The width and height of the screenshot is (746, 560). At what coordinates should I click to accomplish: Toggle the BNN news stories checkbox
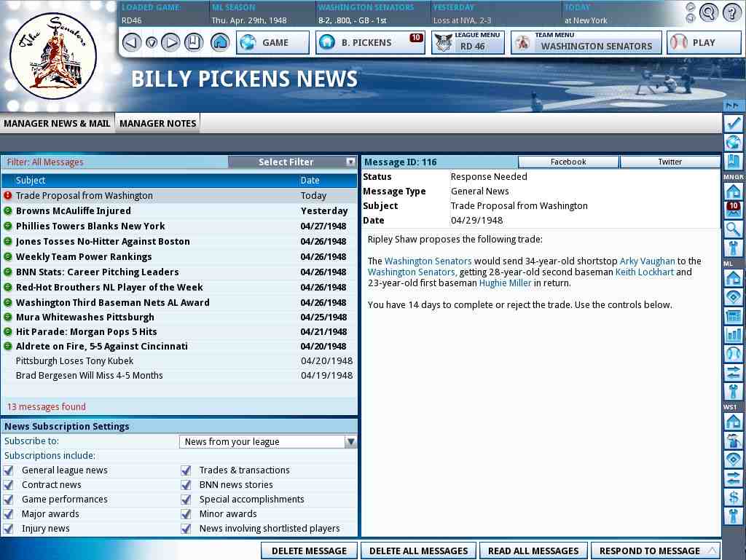coord(186,486)
